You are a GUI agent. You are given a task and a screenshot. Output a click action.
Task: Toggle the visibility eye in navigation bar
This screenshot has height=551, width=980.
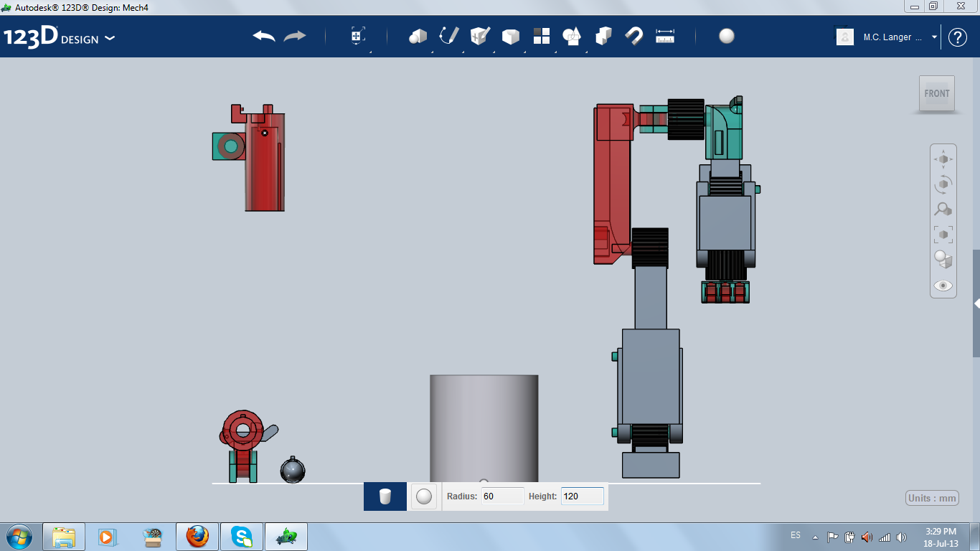943,286
